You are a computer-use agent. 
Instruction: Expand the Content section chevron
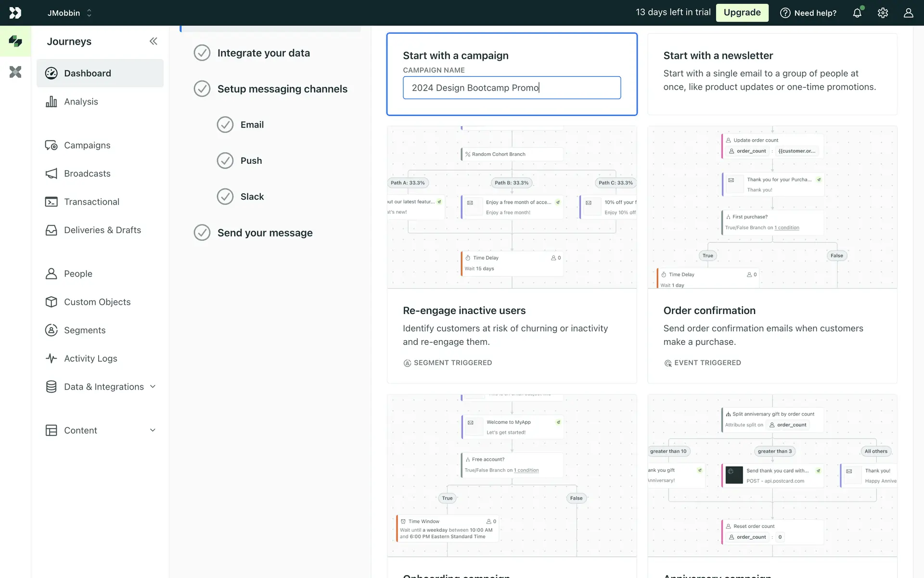click(x=153, y=430)
